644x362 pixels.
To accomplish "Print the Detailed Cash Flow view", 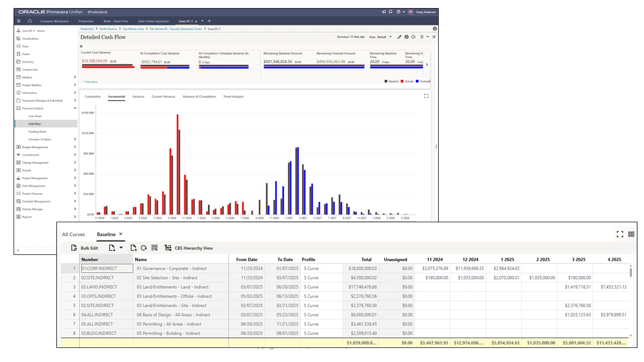I will [407, 37].
